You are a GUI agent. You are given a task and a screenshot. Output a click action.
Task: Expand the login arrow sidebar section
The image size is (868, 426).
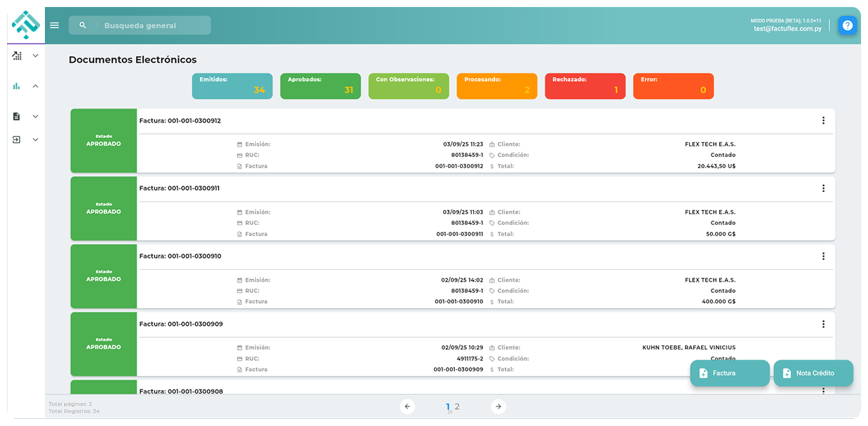tap(36, 139)
